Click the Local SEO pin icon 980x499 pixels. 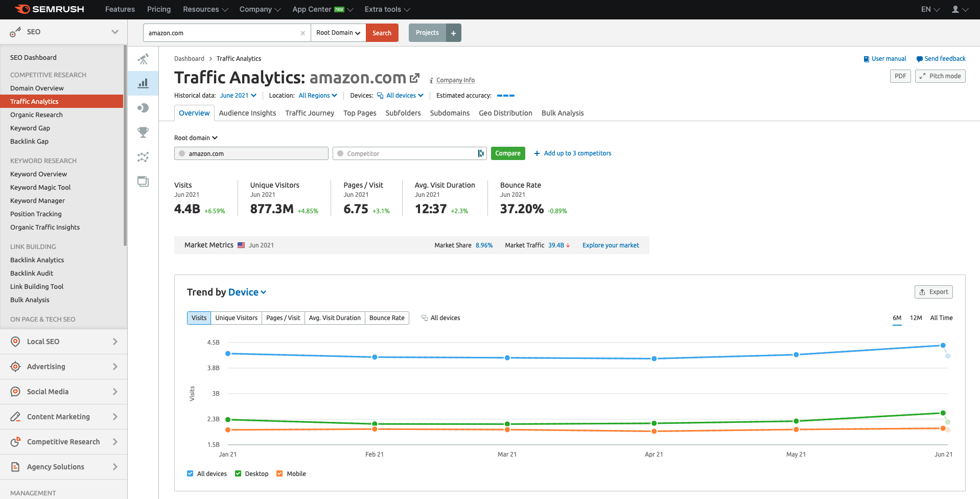coord(15,342)
